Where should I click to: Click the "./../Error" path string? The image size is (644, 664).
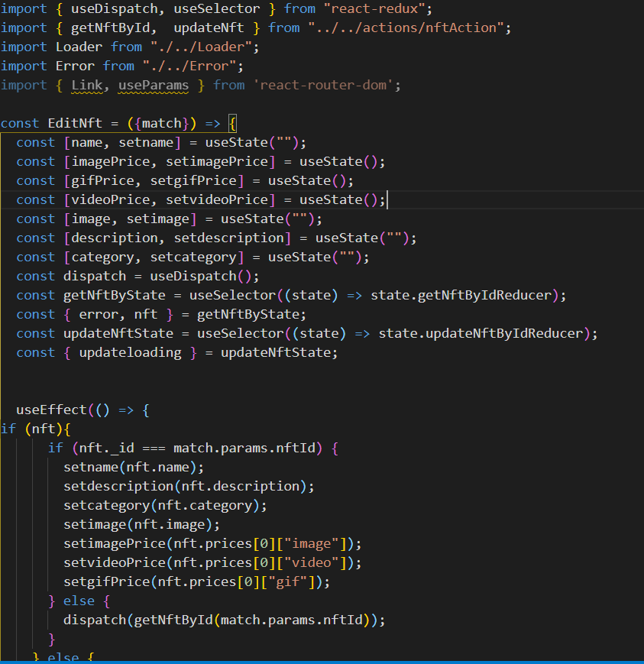(189, 66)
